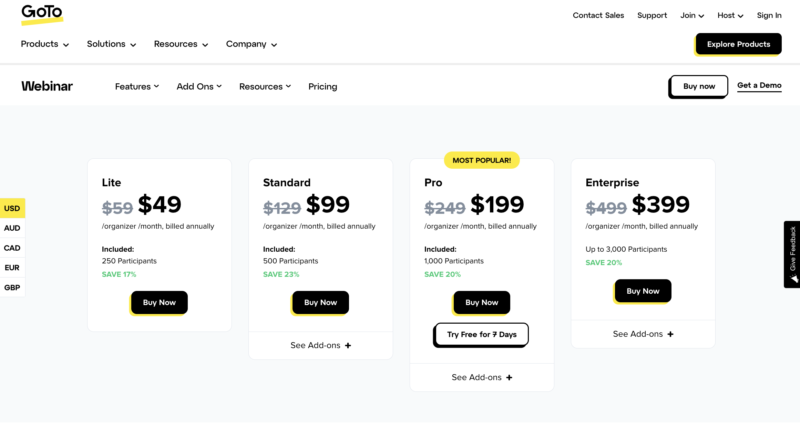Open the Give Feedback side tab
The width and height of the screenshot is (800, 429).
(792, 254)
